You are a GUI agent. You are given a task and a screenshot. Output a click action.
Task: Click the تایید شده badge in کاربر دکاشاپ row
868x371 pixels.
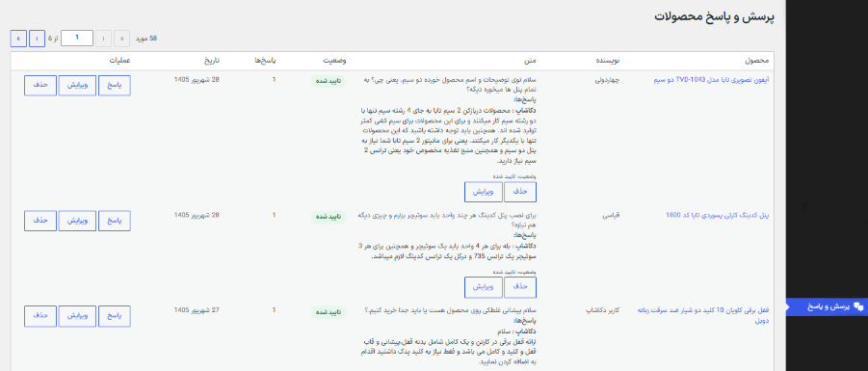[329, 312]
